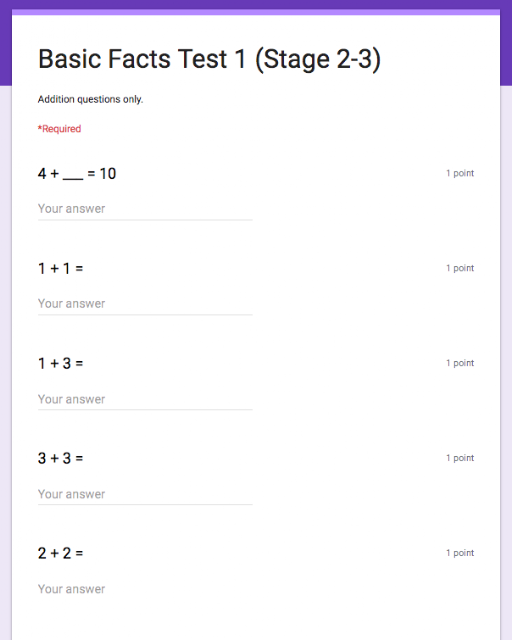Click the question text 1 + 3 =

60,363
